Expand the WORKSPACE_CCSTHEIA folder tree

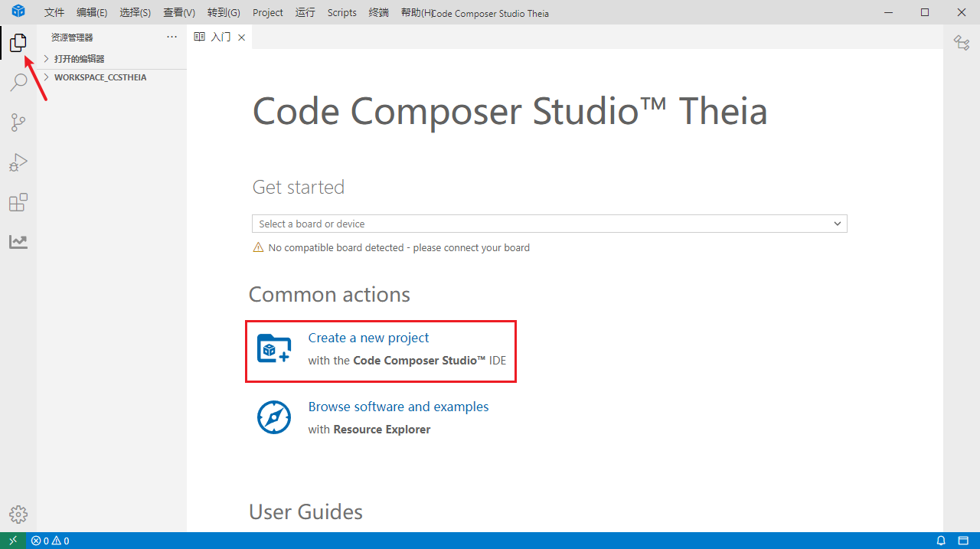pyautogui.click(x=100, y=77)
